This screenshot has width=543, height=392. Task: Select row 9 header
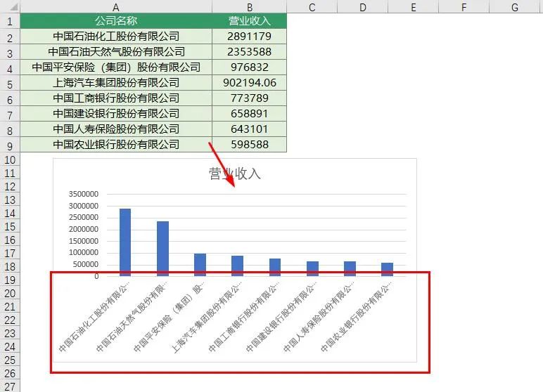pos(10,145)
